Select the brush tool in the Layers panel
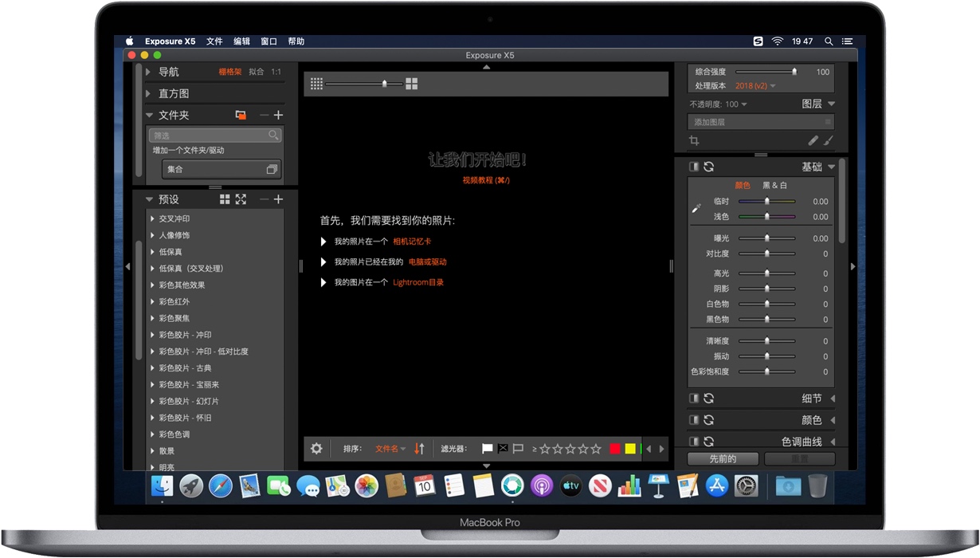Viewport: 980px width, 558px height. (829, 140)
